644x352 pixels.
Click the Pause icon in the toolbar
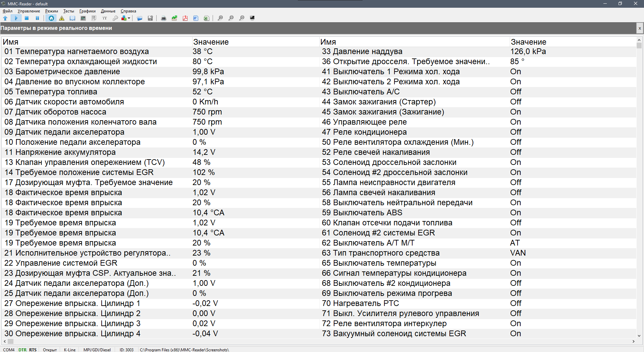coord(37,18)
